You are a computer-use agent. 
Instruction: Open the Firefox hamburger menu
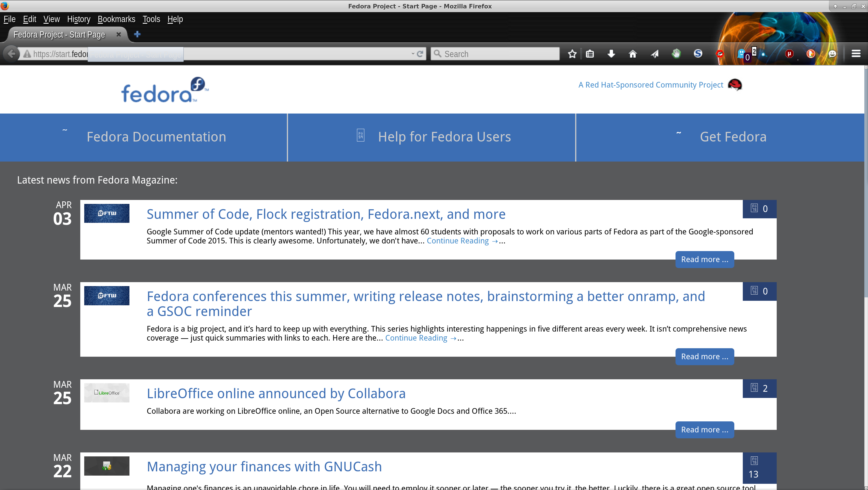pyautogui.click(x=856, y=54)
